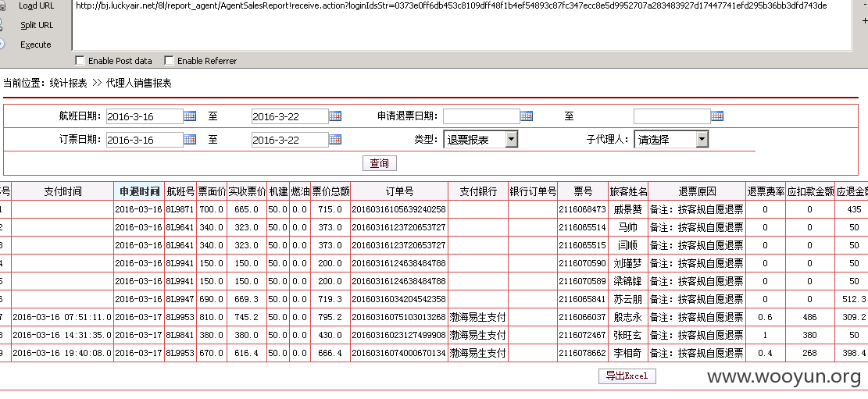Click order number 20160316023127499908
The width and height of the screenshot is (868, 399).
pos(398,335)
